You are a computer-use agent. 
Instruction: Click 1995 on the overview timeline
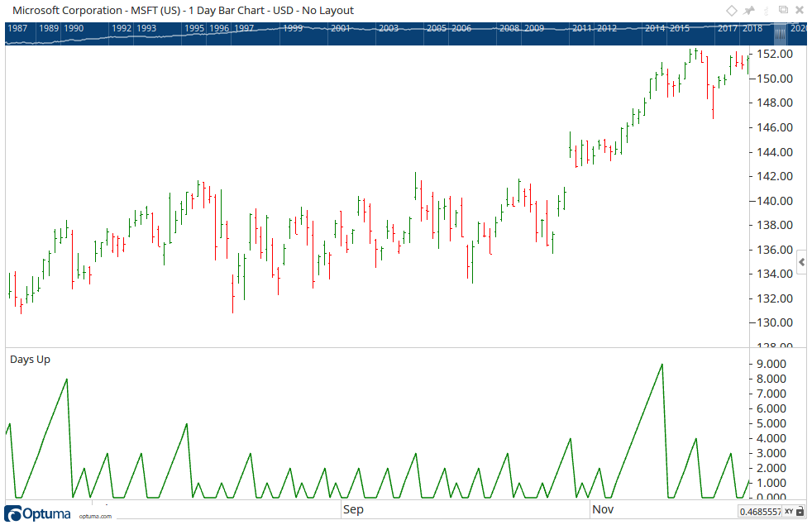tap(194, 28)
